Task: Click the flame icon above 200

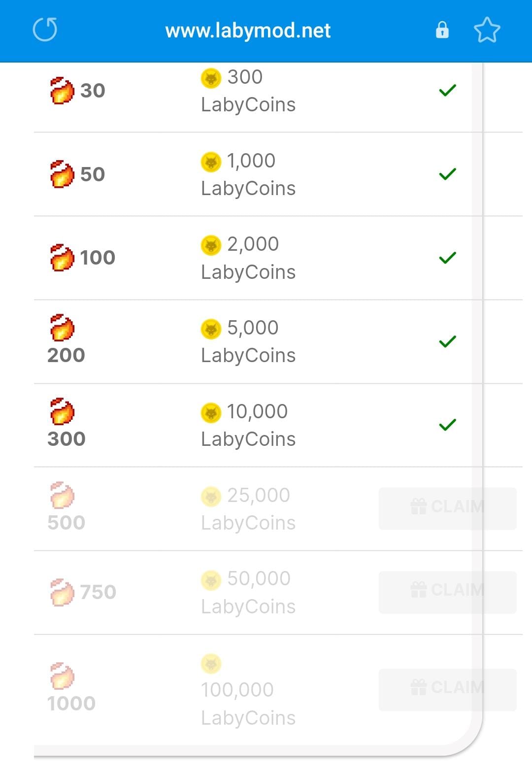Action: [x=62, y=327]
